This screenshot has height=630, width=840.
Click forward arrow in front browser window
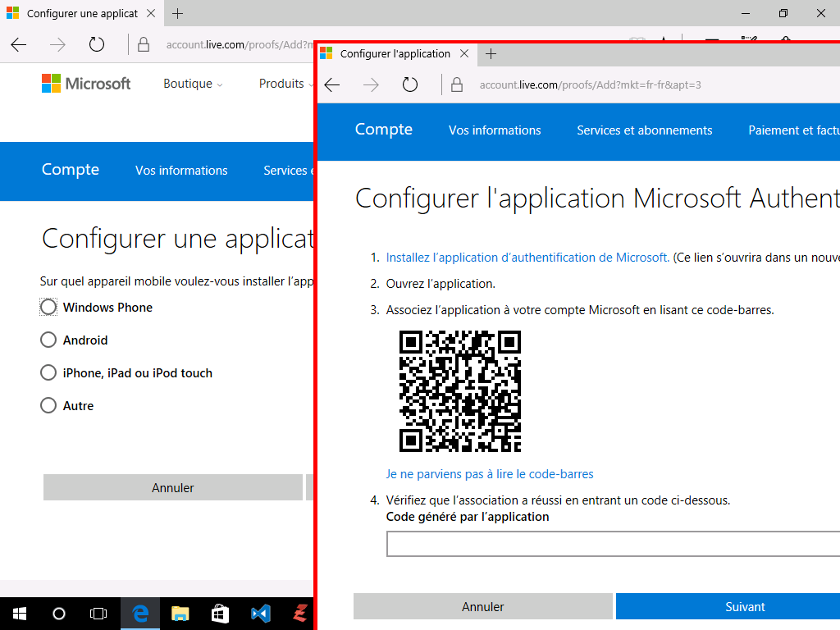pyautogui.click(x=371, y=84)
